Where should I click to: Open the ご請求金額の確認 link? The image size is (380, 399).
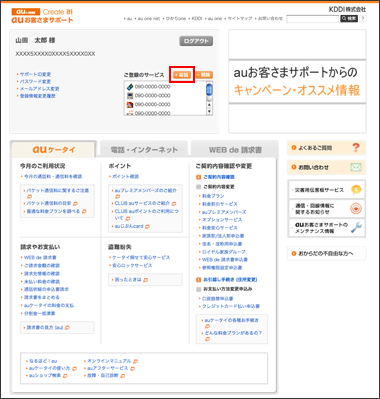(x=42, y=266)
